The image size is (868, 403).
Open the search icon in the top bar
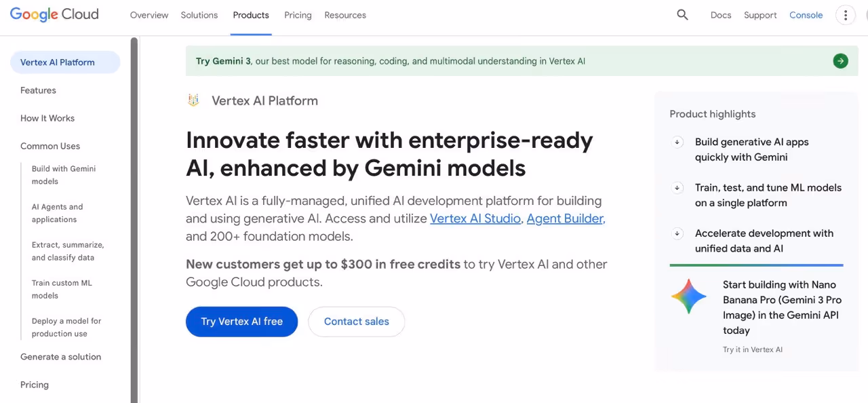pos(682,14)
